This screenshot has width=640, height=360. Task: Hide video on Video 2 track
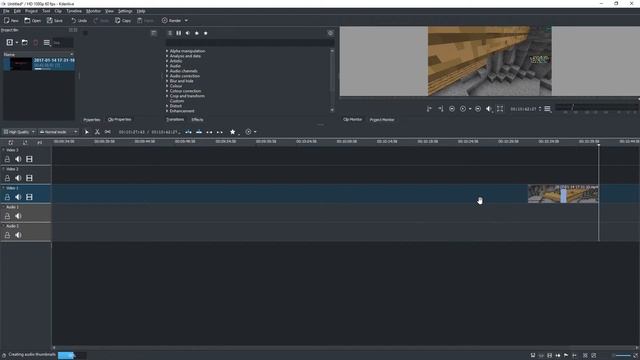click(x=29, y=178)
